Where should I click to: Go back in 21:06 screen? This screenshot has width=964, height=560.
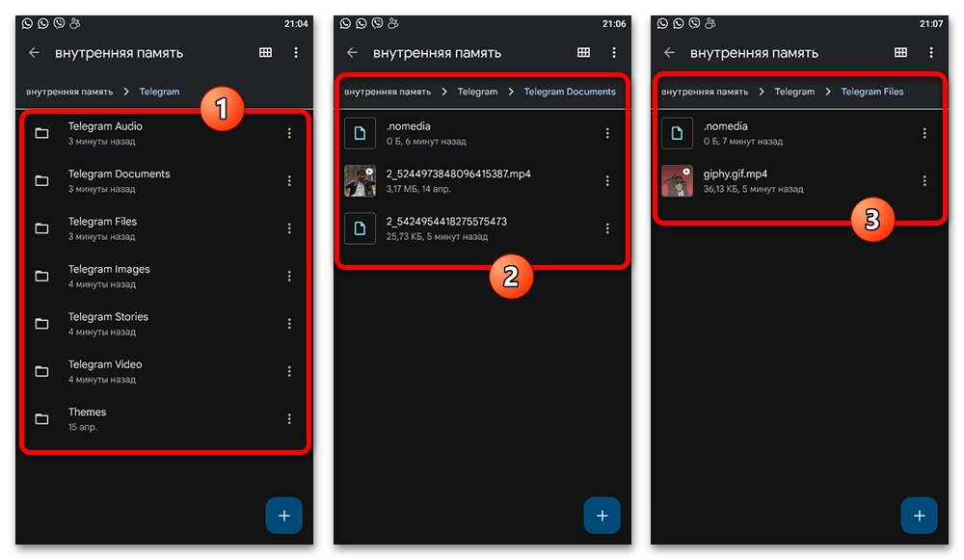352,53
